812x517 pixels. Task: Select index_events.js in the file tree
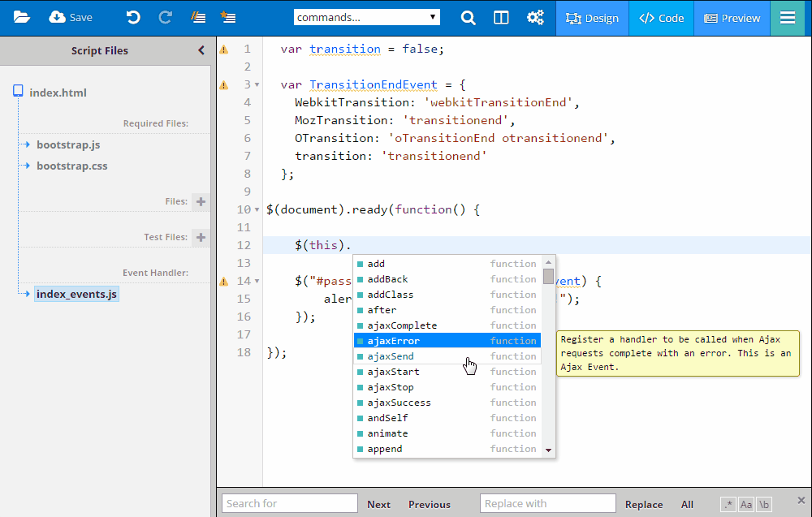pos(76,294)
